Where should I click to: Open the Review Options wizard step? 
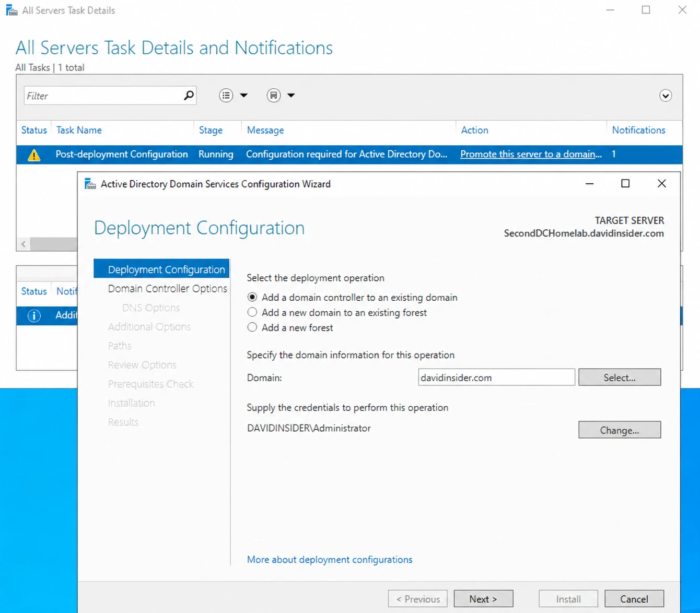click(x=142, y=365)
